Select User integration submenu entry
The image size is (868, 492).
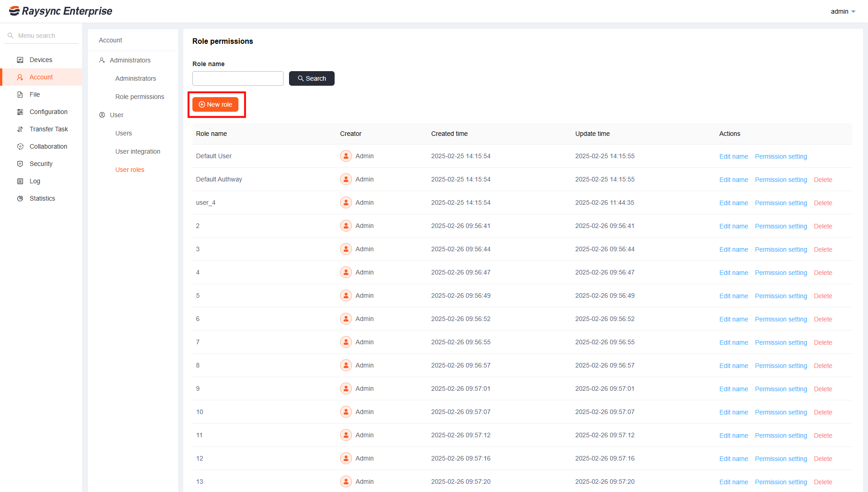click(138, 151)
